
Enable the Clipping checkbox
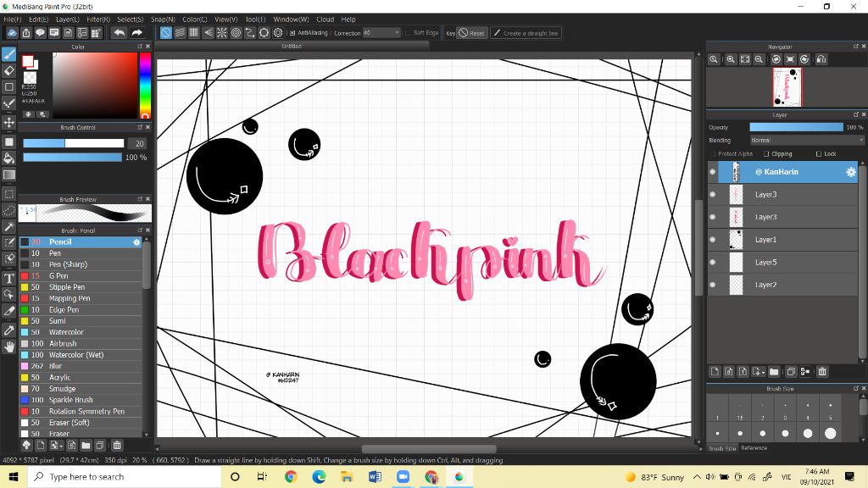coord(766,154)
